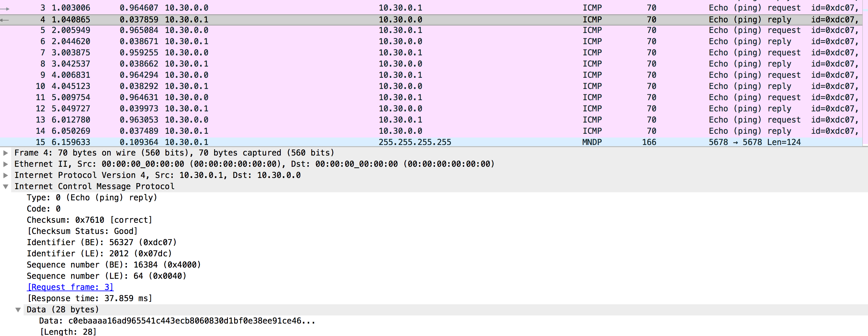Expand the Frame 4 details row
868x336 pixels.
point(5,153)
